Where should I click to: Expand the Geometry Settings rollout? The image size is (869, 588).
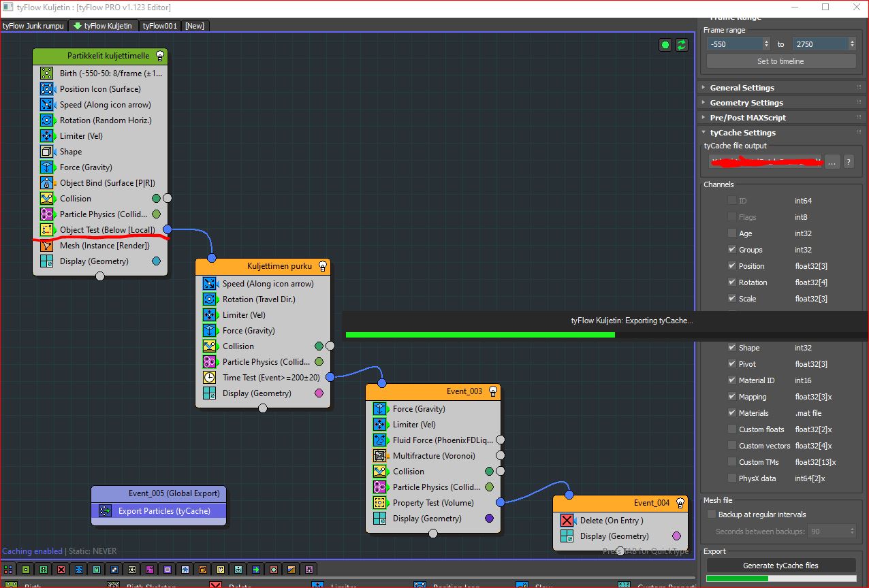(x=782, y=103)
